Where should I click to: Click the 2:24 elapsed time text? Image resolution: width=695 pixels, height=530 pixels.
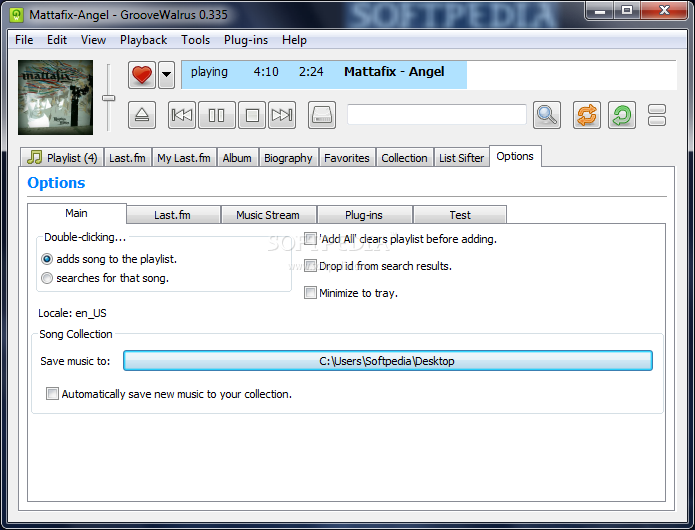311,72
